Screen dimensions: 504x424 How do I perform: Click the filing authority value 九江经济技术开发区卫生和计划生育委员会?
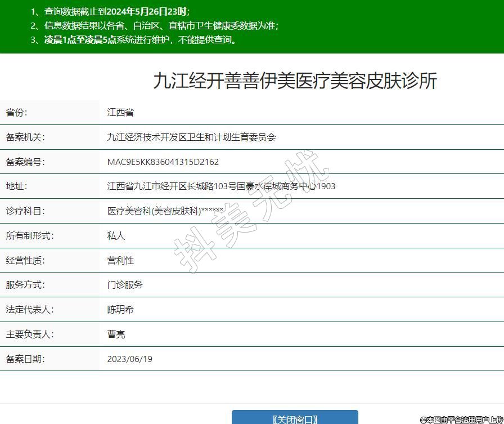(x=191, y=137)
